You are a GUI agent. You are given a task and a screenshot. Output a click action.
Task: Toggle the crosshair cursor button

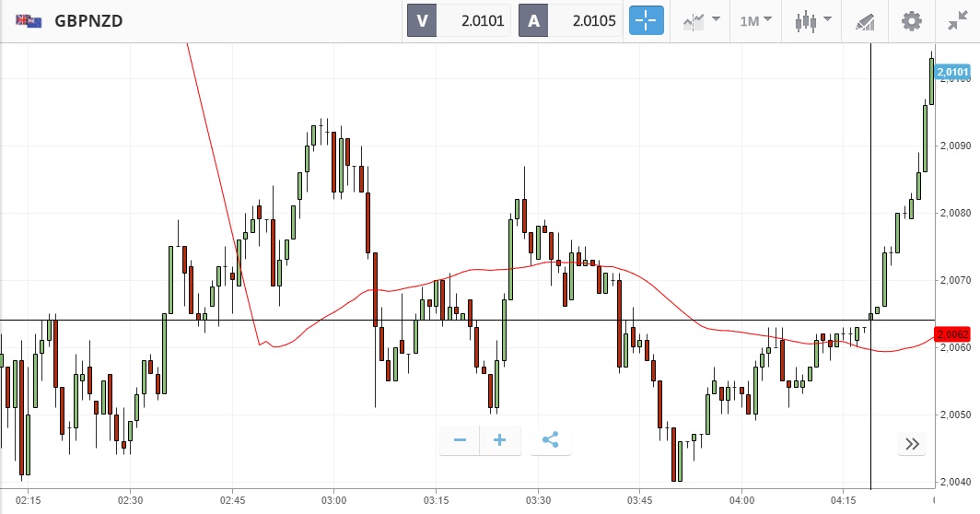(646, 20)
